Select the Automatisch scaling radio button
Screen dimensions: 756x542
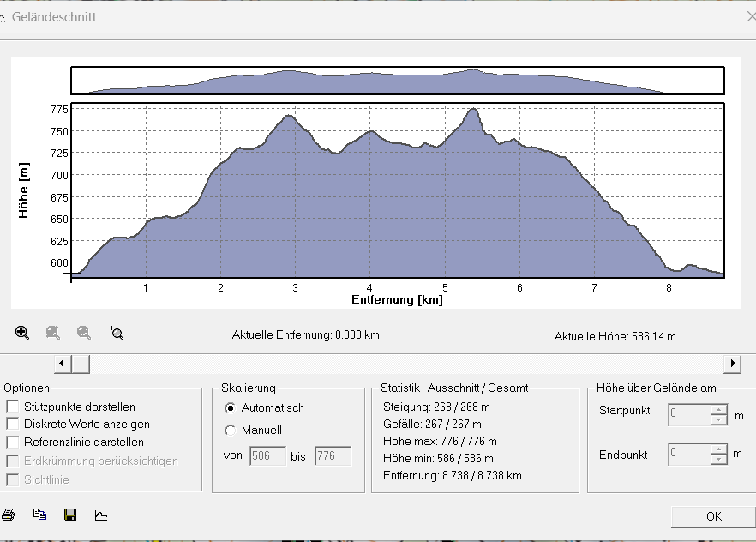(230, 408)
